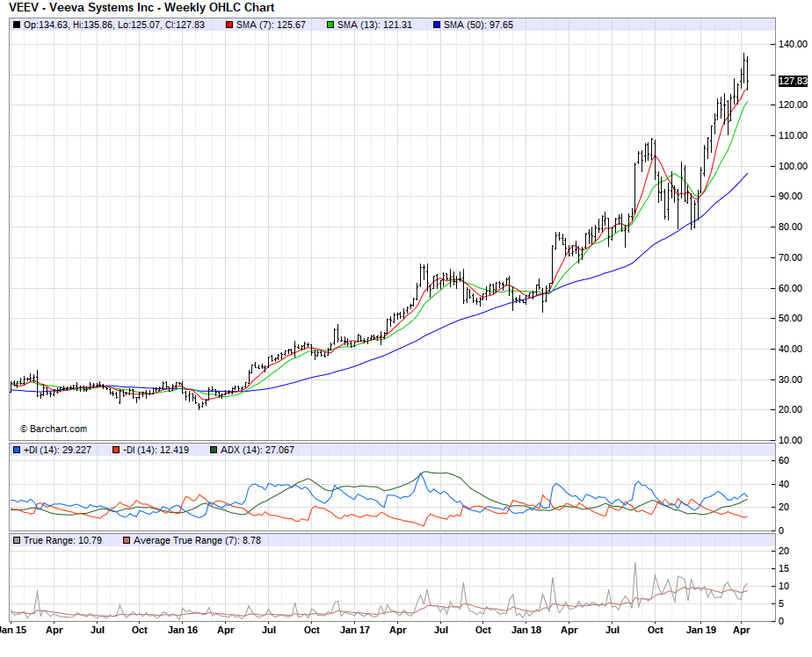Click the 40 label on the ADX pane axis

pyautogui.click(x=784, y=485)
